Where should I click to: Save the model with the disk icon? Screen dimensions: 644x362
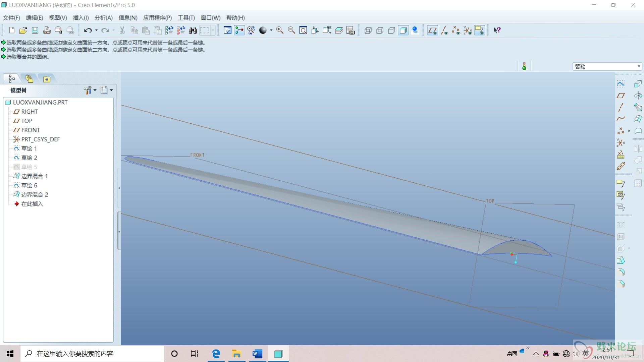(35, 31)
